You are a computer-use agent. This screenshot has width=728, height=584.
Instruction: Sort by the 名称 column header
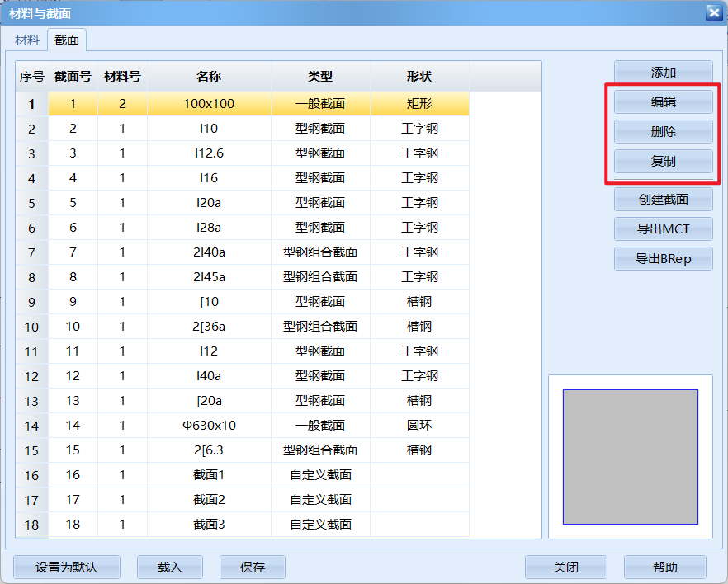pyautogui.click(x=209, y=77)
